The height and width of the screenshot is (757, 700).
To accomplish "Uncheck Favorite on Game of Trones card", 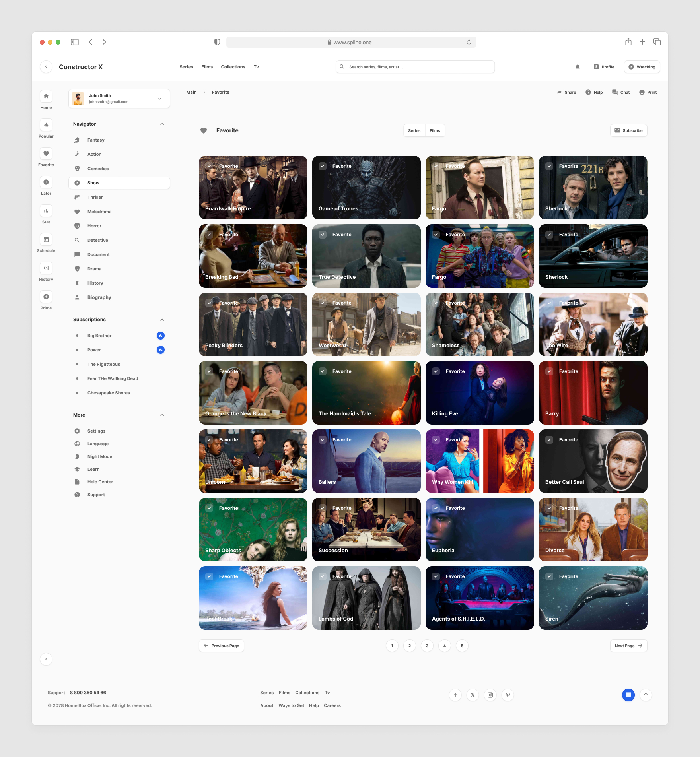I will pyautogui.click(x=323, y=166).
